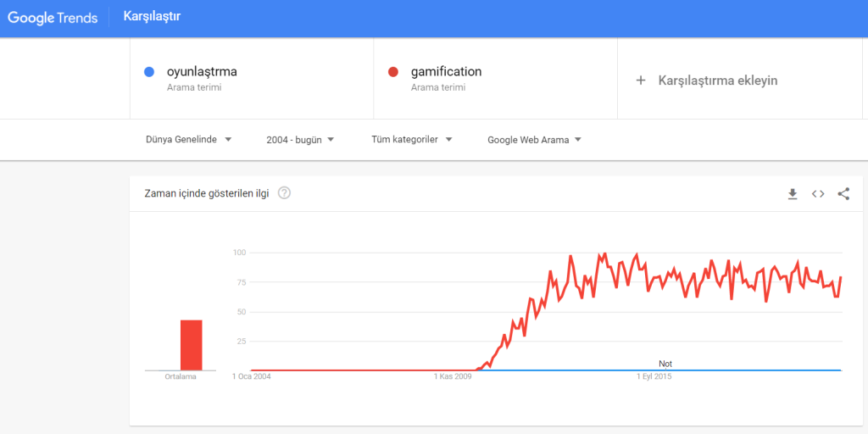
Task: Click the Not marker on the chart
Action: click(665, 364)
